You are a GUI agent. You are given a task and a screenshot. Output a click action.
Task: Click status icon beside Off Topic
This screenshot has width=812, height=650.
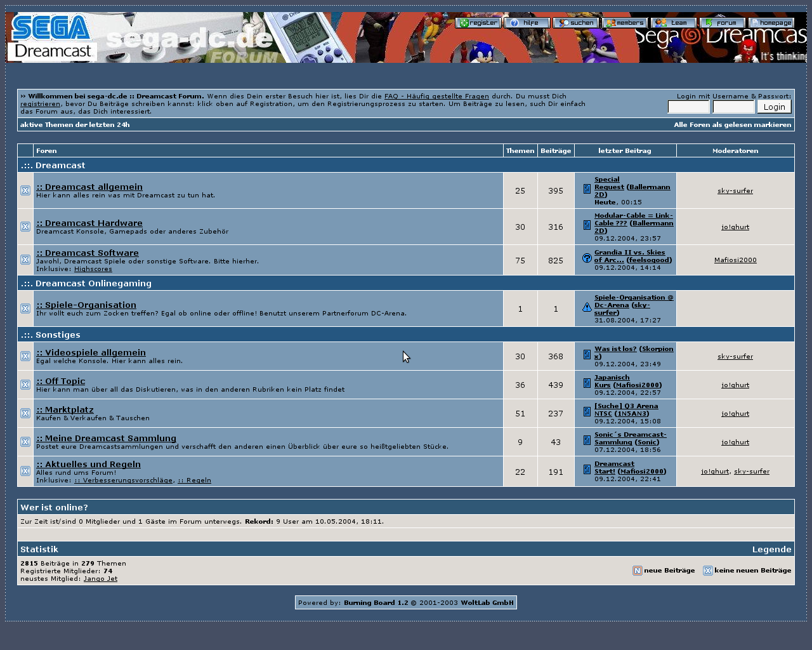coord(25,385)
